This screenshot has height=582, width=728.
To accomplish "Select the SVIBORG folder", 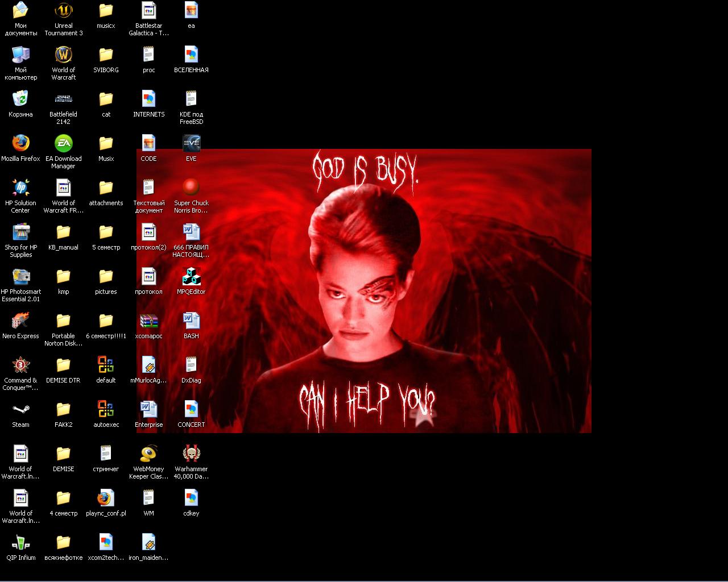I will pos(106,55).
